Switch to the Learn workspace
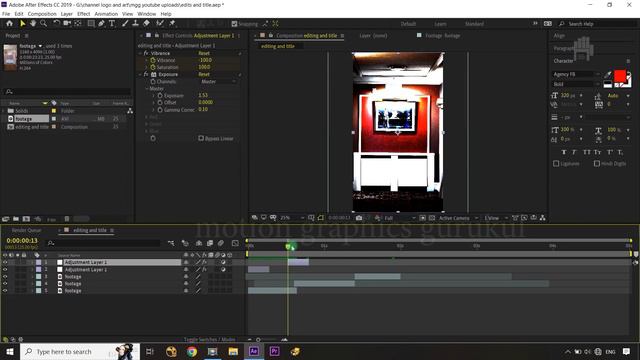The image size is (640, 360). 440,24
